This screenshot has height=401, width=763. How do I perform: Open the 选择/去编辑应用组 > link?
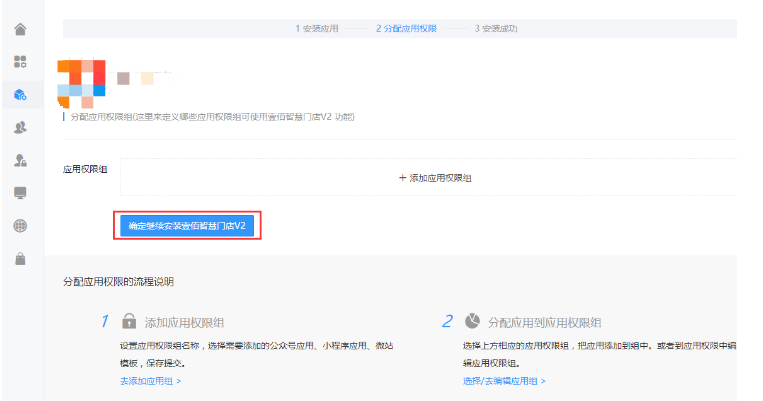click(x=504, y=381)
